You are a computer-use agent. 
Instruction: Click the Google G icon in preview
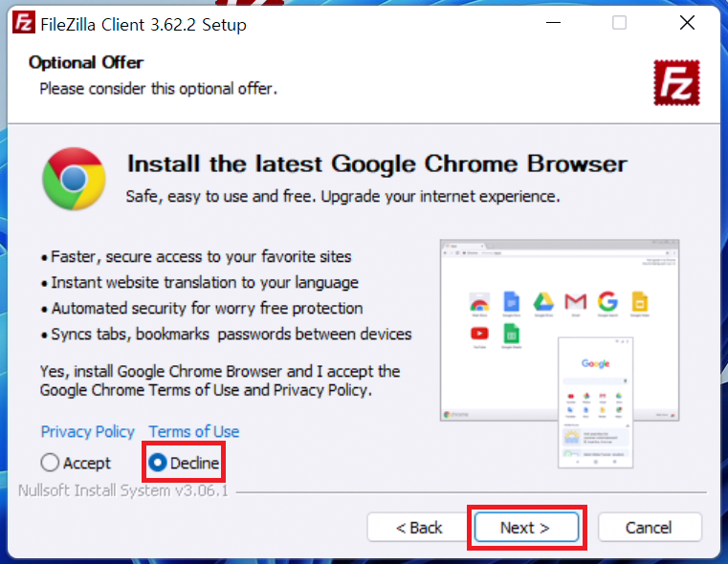point(607,301)
